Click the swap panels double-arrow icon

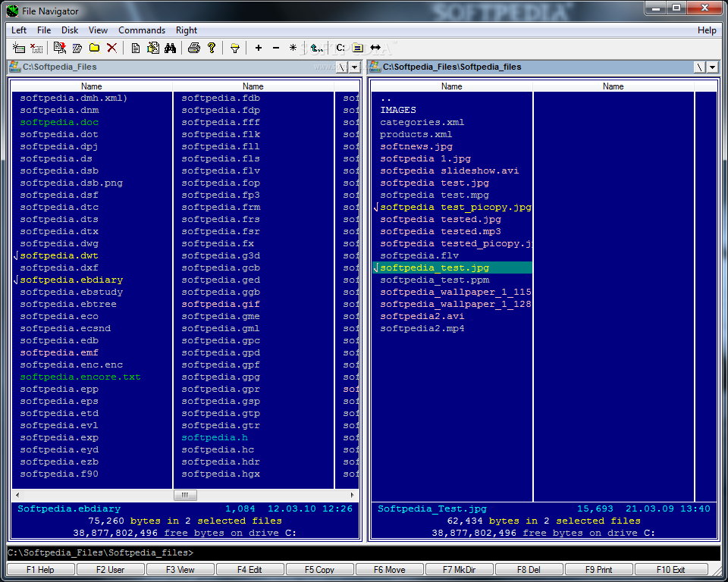(x=375, y=48)
